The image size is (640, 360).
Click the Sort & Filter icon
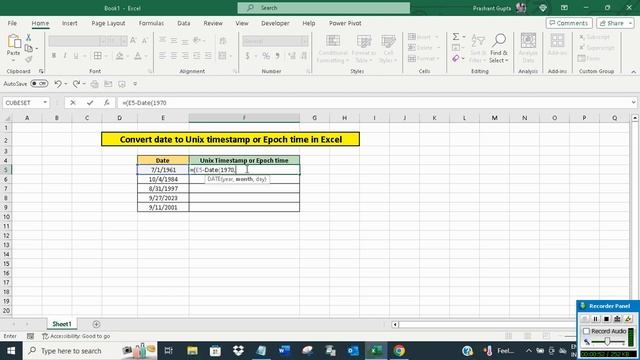pyautogui.click(x=478, y=41)
